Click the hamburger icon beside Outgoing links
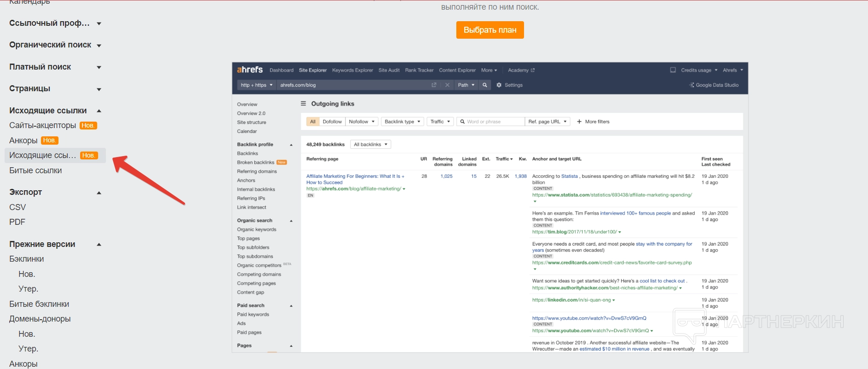868x369 pixels. (x=303, y=104)
